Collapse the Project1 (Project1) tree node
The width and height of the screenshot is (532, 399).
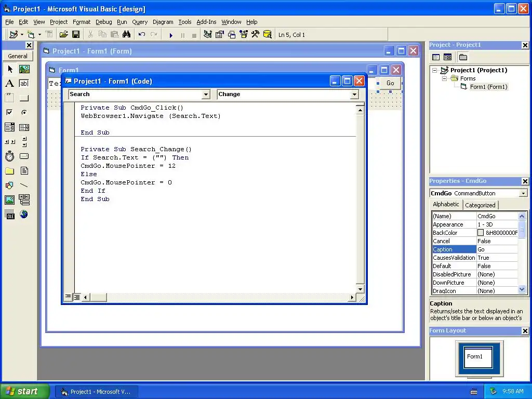click(435, 70)
